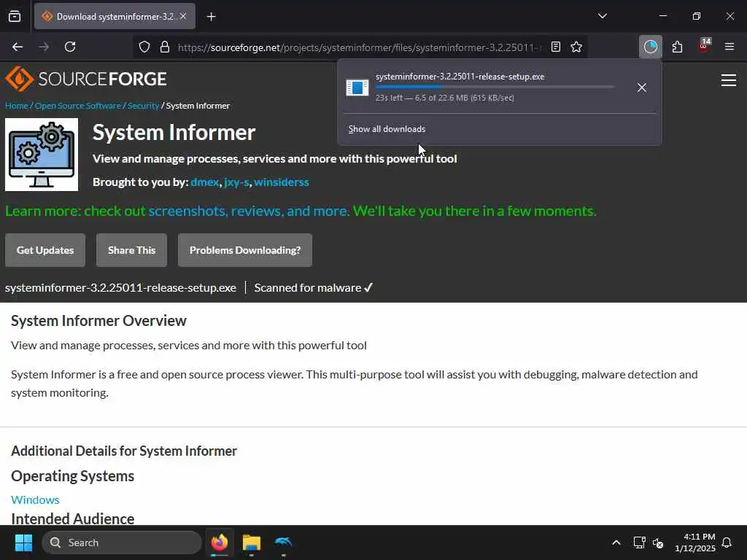The width and height of the screenshot is (747, 560).
Task: Open the blue dolphin app in taskbar
Action: coord(284,542)
